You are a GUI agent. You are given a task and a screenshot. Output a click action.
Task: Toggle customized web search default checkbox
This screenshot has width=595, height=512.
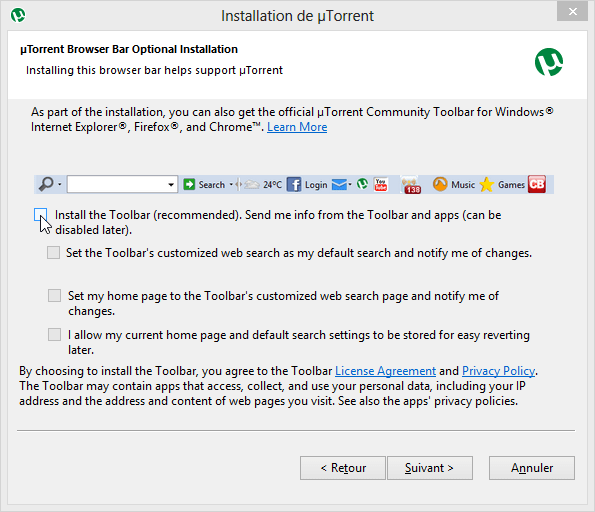[54, 252]
